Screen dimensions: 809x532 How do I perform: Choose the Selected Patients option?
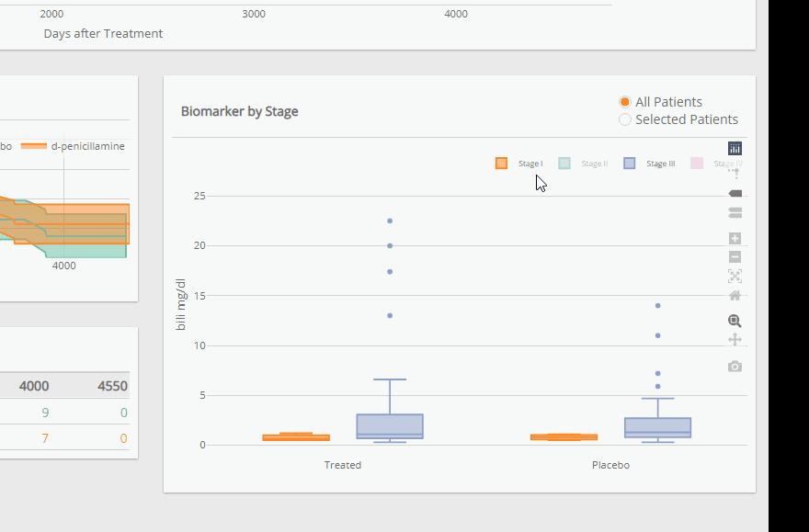tap(625, 119)
